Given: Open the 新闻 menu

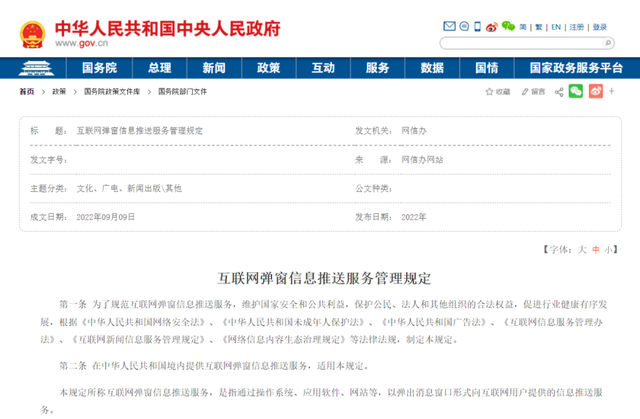Looking at the screenshot, I should click(214, 68).
